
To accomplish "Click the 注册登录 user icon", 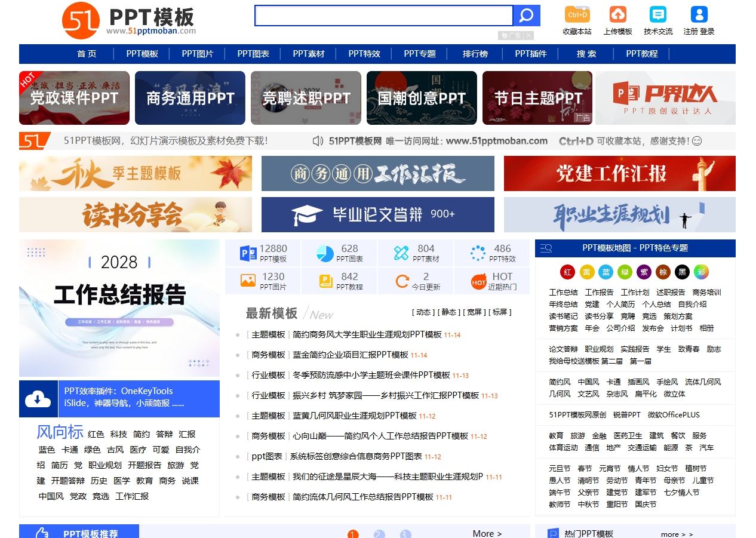I will pyautogui.click(x=698, y=15).
